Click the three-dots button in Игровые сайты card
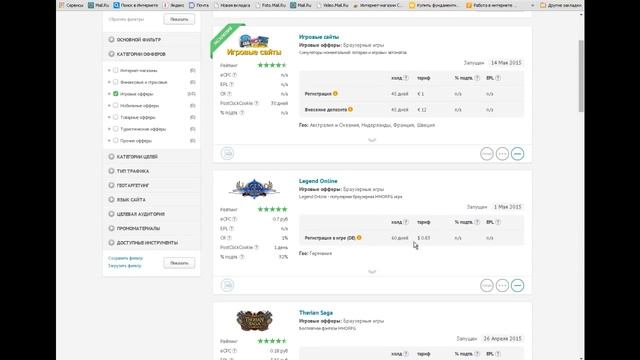 pos(502,154)
